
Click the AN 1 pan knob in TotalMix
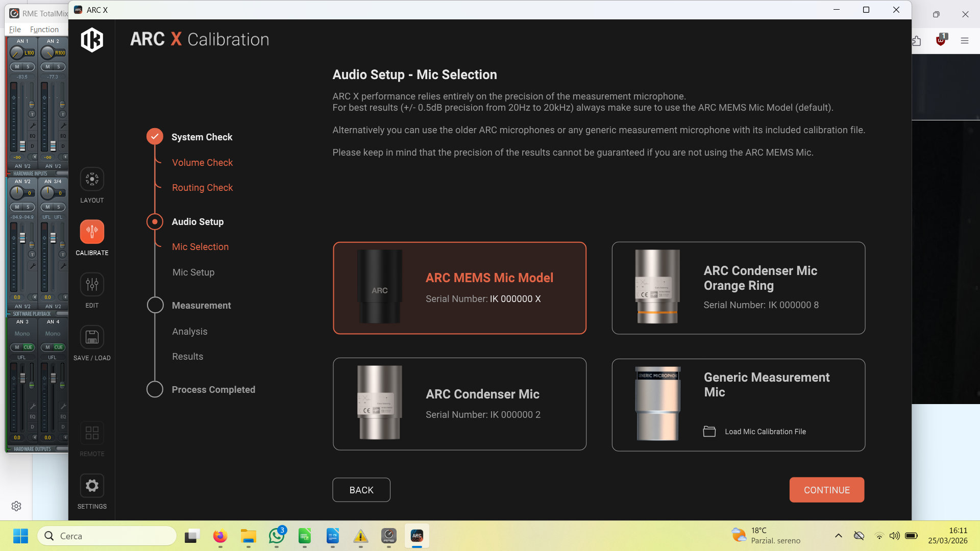17,53
